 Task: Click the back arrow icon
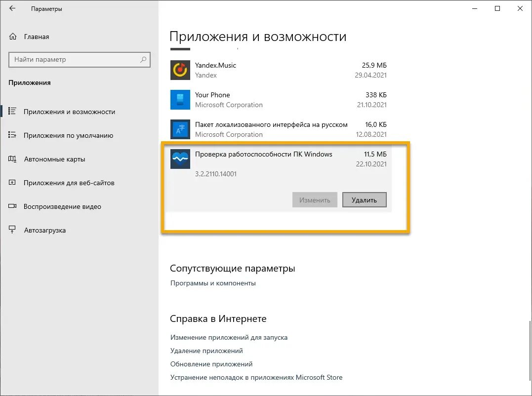click(x=12, y=8)
